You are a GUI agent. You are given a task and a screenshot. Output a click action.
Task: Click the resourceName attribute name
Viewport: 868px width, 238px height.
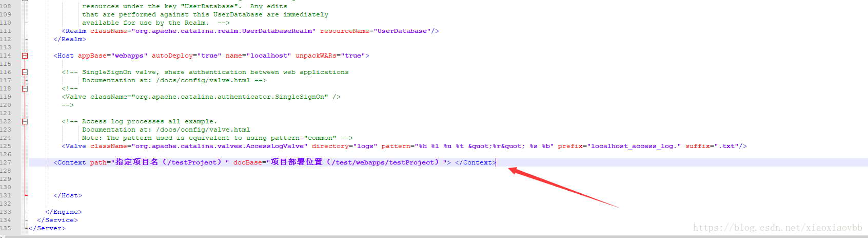[345, 31]
